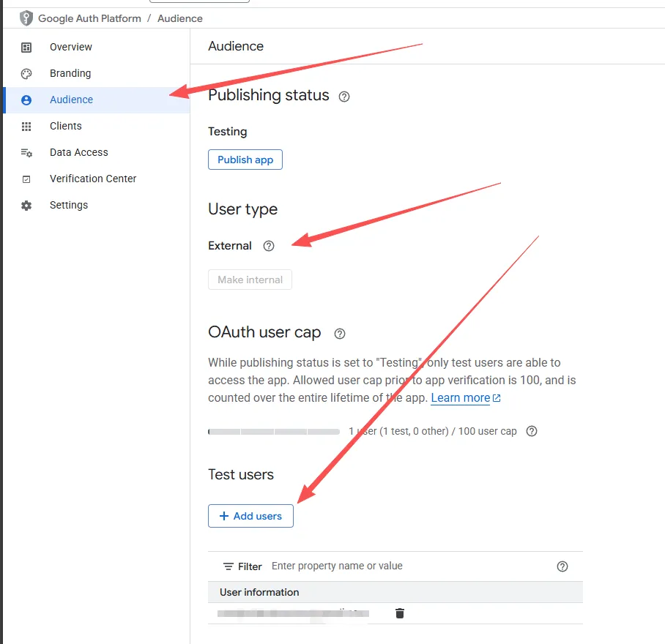Click the Audience page title
665x644 pixels.
[x=236, y=46]
